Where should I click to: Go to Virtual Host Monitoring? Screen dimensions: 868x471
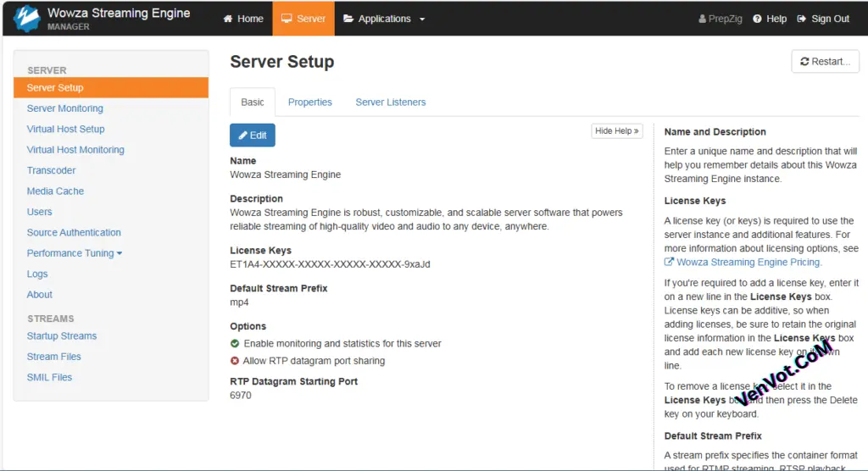(75, 150)
